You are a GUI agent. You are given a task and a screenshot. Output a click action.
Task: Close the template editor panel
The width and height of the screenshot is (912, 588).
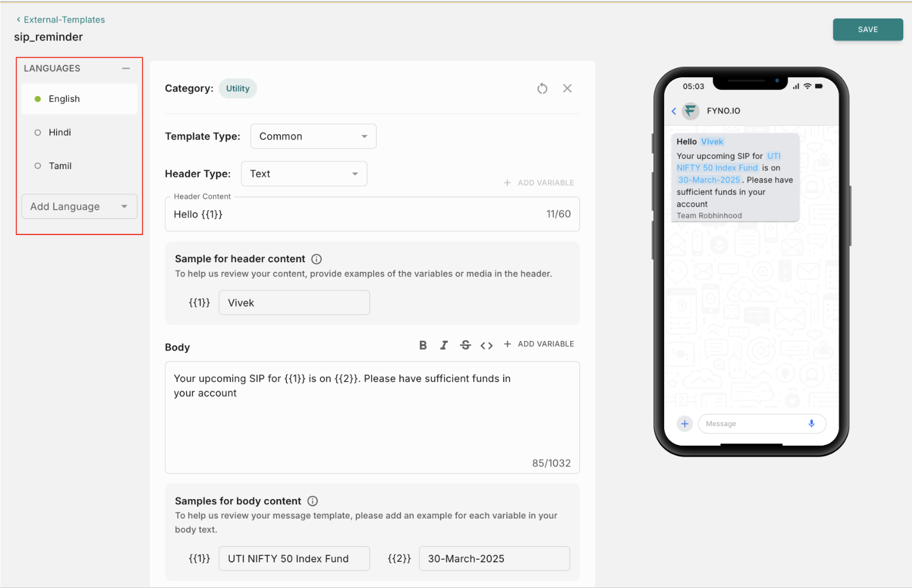(567, 88)
